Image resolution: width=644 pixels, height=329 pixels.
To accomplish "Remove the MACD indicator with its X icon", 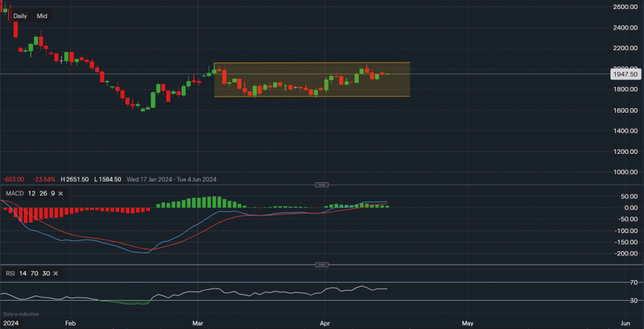I will (x=61, y=193).
